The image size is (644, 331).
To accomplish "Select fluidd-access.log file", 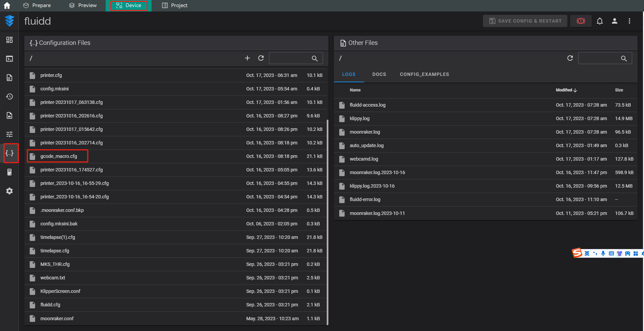I will point(486,105).
